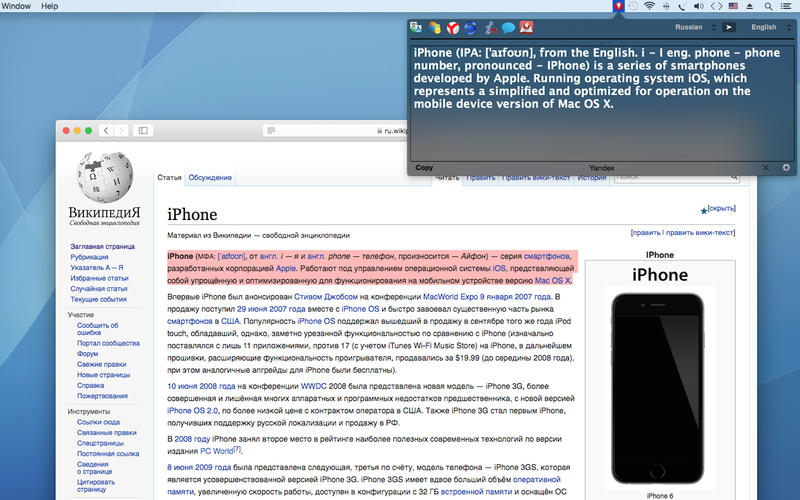Click the angle brackets icon in menu bar
The image size is (800, 500).
point(716,6)
